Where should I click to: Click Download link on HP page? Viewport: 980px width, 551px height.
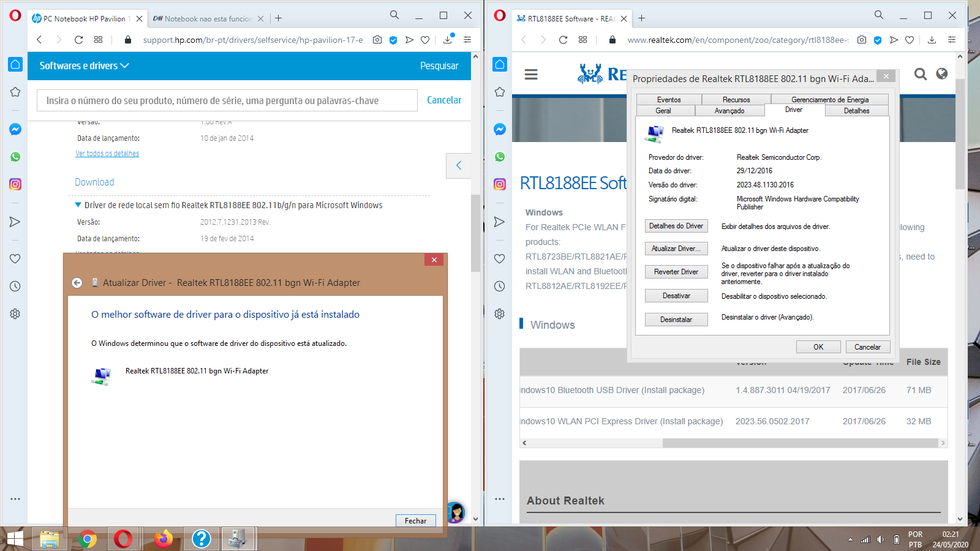coord(94,182)
